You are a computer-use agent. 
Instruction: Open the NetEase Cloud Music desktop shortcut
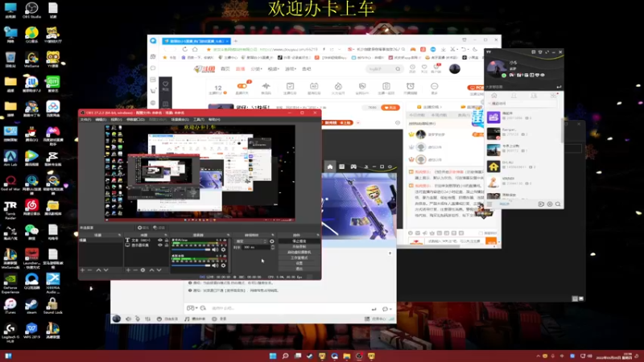(x=31, y=207)
